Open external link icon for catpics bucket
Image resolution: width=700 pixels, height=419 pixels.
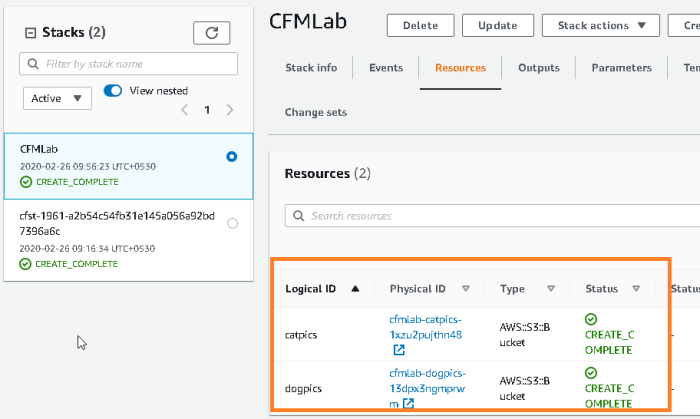coord(399,350)
